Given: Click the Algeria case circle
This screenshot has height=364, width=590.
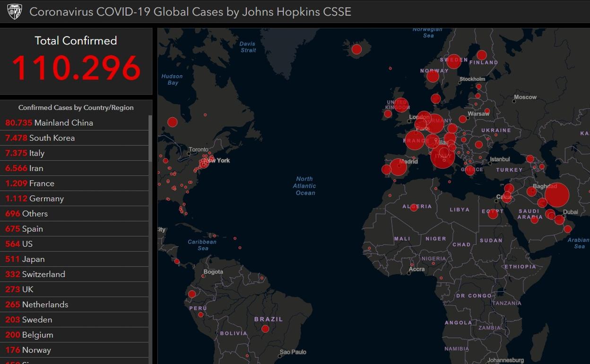Looking at the screenshot, I should (414, 207).
